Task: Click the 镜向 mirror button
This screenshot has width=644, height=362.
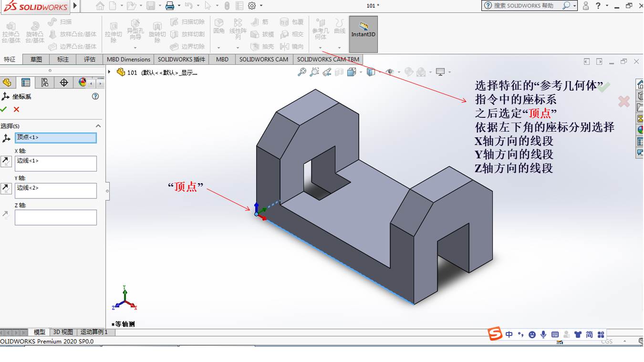Action: pos(291,46)
